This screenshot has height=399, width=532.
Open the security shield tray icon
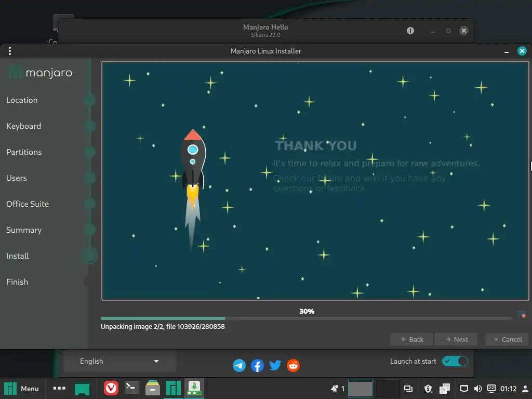click(428, 389)
